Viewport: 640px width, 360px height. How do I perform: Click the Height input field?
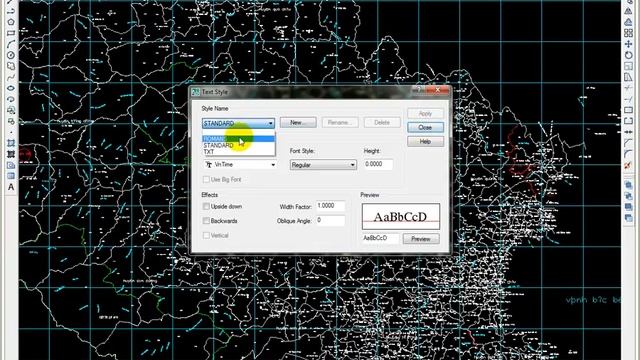tap(378, 164)
